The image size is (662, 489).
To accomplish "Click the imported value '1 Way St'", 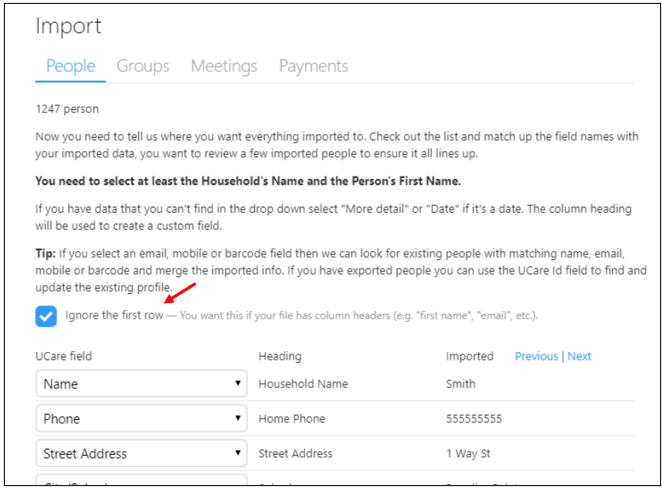I will pos(468,454).
